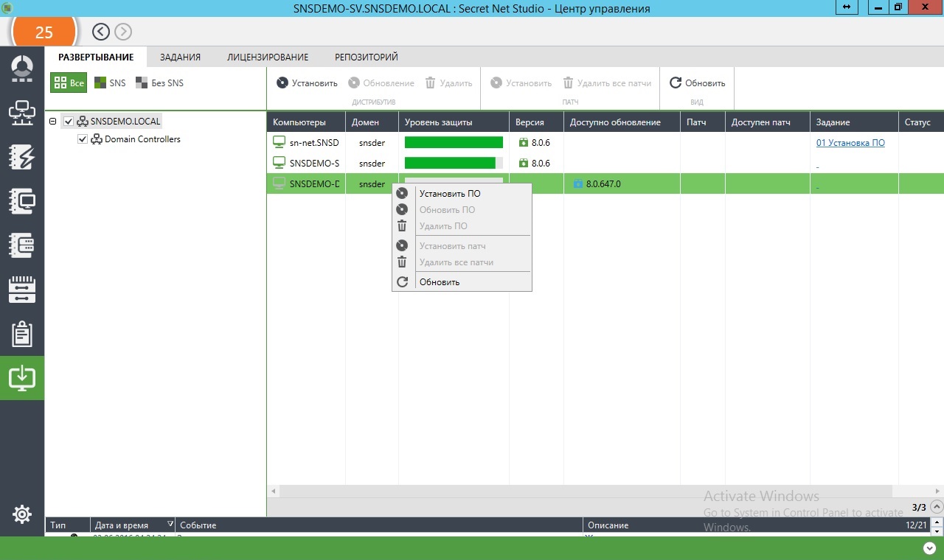Screen dimensions: 944x560
Task: Choose Установить патч in the context menu
Action: (462, 246)
